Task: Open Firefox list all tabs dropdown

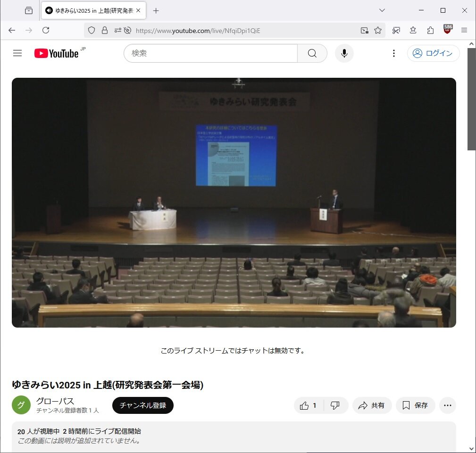Action: click(382, 10)
